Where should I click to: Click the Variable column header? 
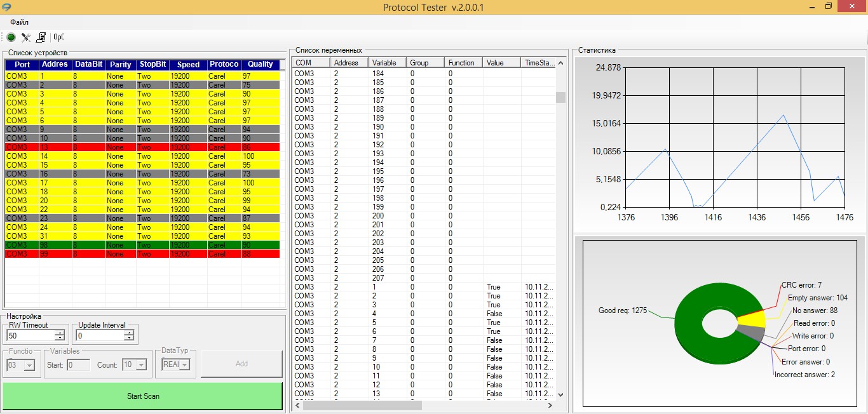(388, 63)
